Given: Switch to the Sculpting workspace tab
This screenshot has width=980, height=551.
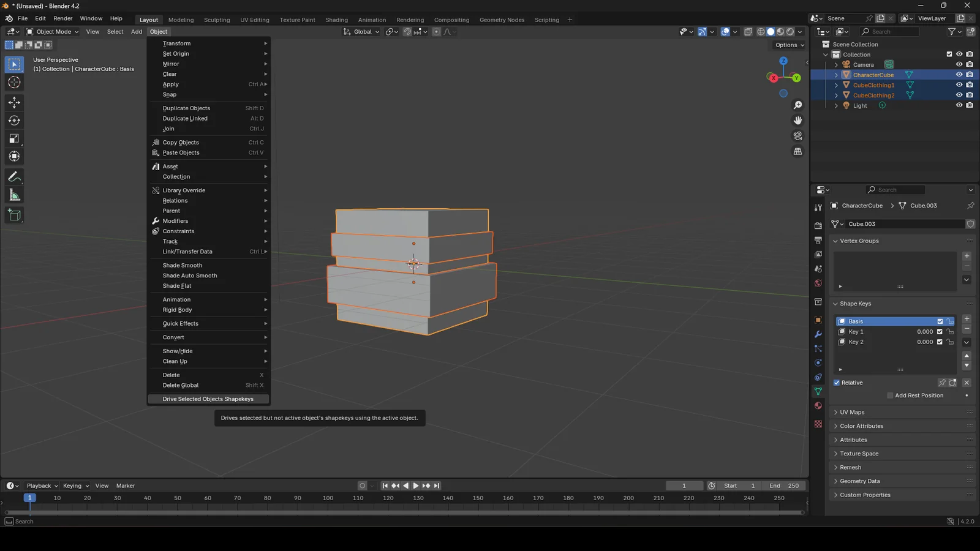Looking at the screenshot, I should point(217,20).
